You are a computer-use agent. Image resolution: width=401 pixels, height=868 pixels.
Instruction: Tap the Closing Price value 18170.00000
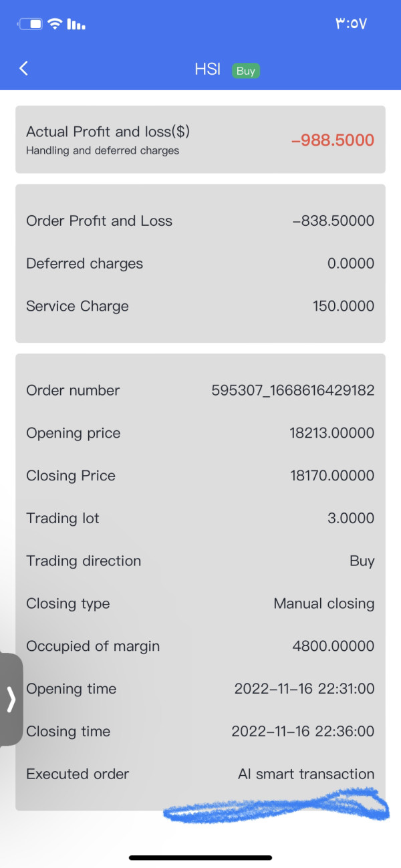[331, 476]
